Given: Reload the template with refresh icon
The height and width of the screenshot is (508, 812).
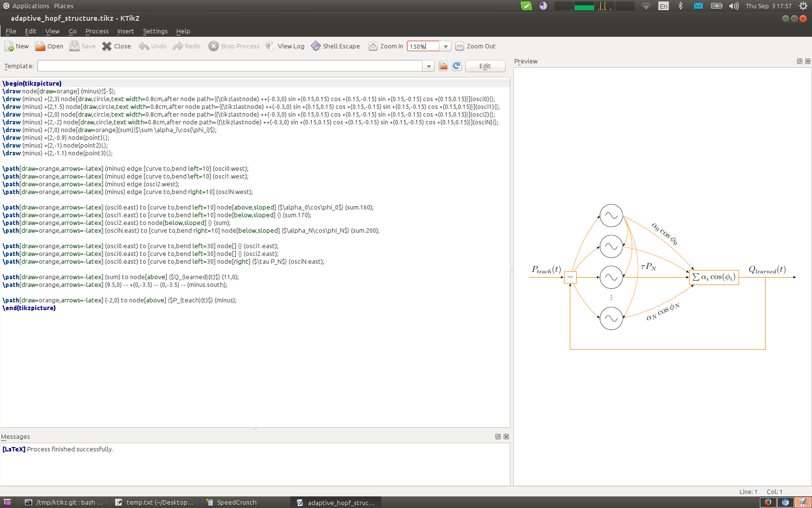Looking at the screenshot, I should pyautogui.click(x=457, y=66).
